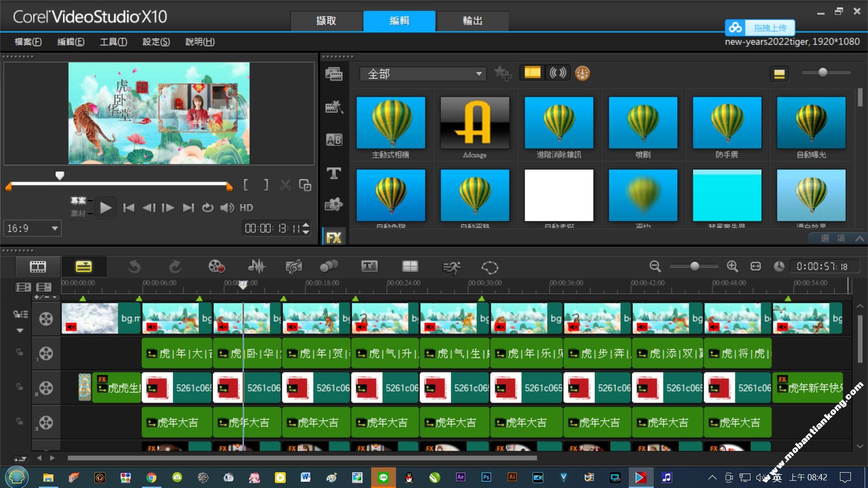Open the 說明(H) menu
Screen dimensions: 868x488
pyautogui.click(x=200, y=42)
